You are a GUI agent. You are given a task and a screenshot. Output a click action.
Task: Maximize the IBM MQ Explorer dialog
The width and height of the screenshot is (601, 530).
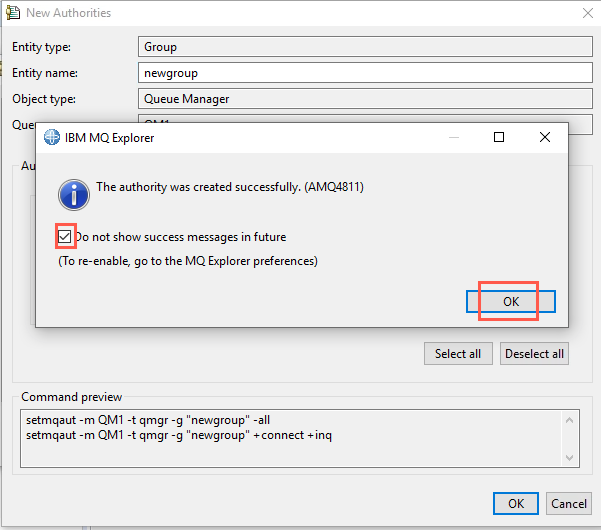point(499,137)
